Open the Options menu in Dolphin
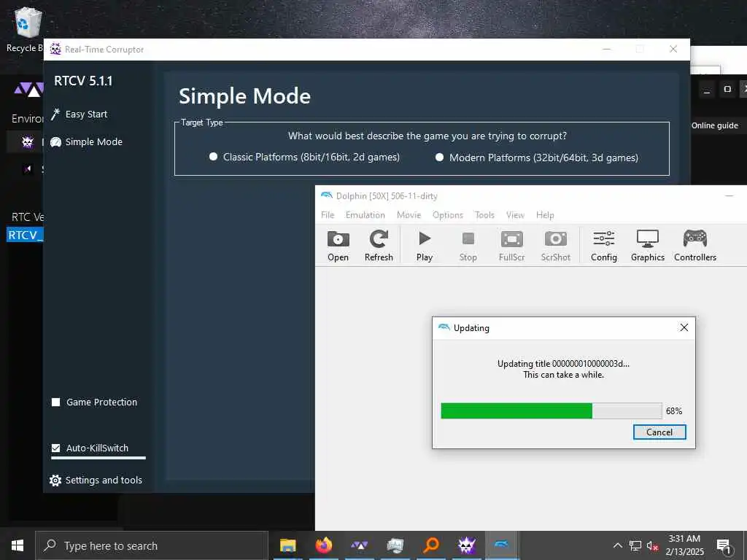747x560 pixels. [447, 215]
